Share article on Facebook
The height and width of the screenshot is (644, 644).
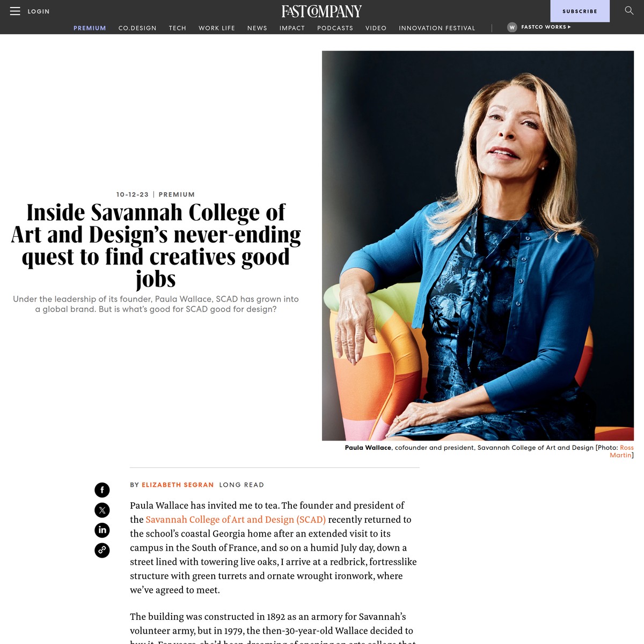click(x=102, y=490)
